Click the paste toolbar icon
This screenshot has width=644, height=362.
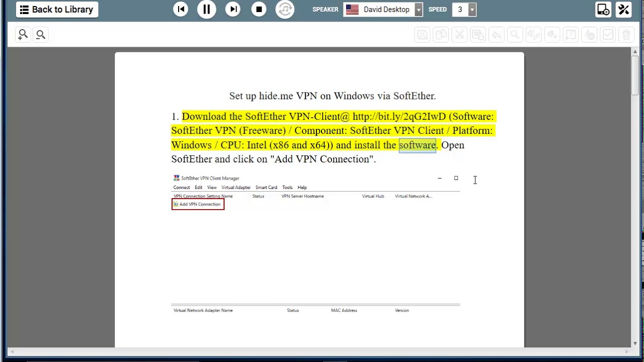478,35
